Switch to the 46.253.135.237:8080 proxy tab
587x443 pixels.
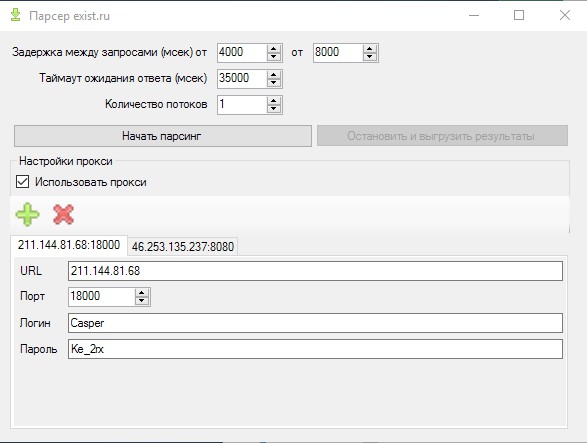pos(183,246)
